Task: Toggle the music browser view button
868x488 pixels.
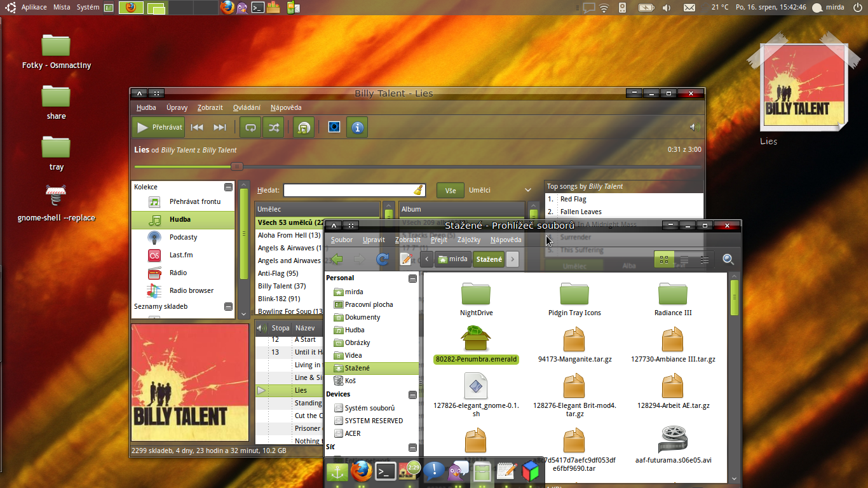Action: [x=304, y=128]
